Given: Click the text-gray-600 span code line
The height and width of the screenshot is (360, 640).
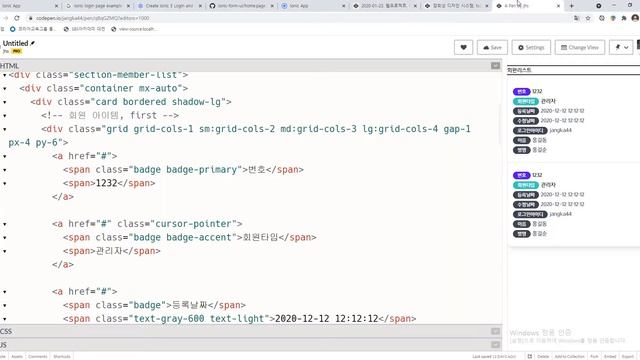Looking at the screenshot, I should click(x=240, y=319).
